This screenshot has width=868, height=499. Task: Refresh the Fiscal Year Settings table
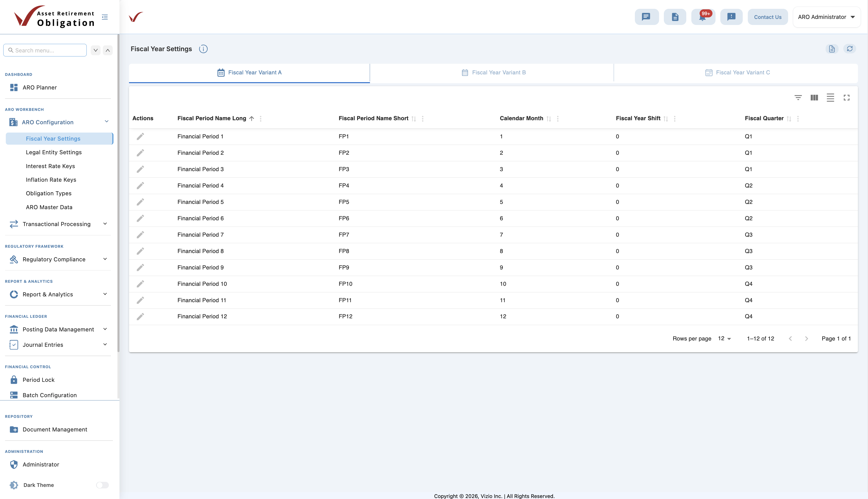pyautogui.click(x=850, y=49)
